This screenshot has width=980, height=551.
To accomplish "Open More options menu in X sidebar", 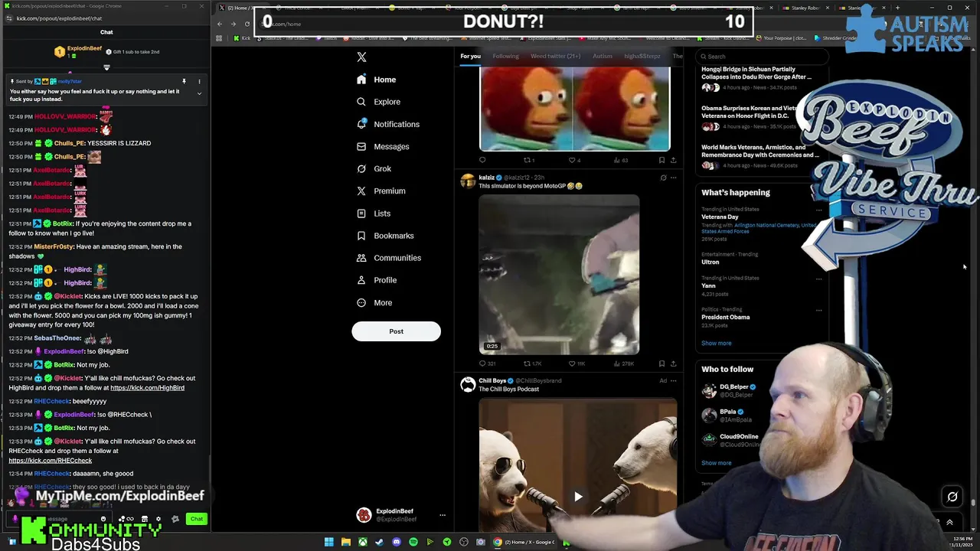I will (374, 302).
